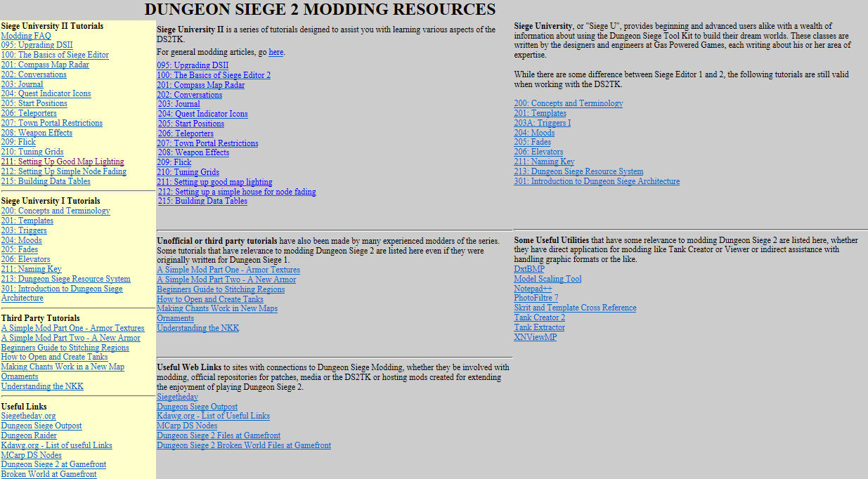Open "Ornaments" in the sidebar
868x479 pixels.
(x=20, y=376)
